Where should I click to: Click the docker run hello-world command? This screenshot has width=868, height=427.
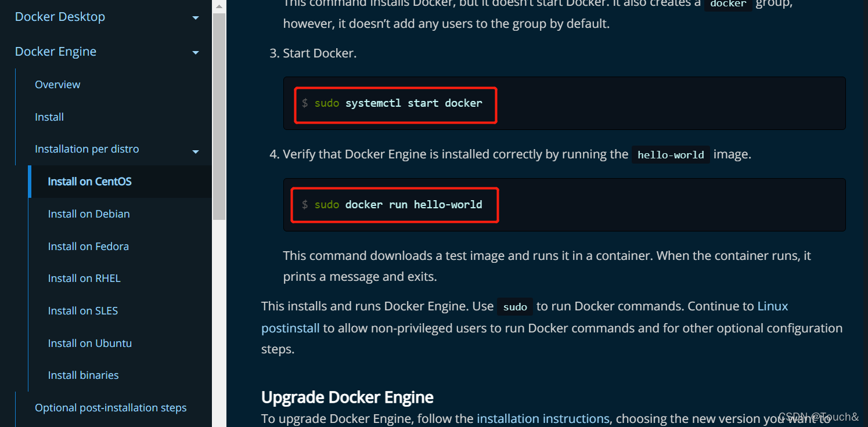click(413, 205)
